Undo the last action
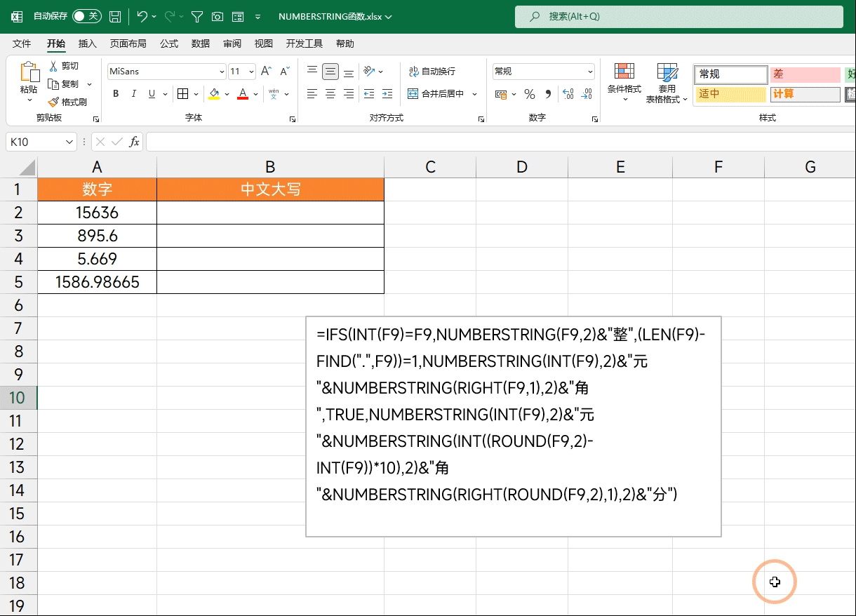The image size is (856, 616). tap(142, 16)
